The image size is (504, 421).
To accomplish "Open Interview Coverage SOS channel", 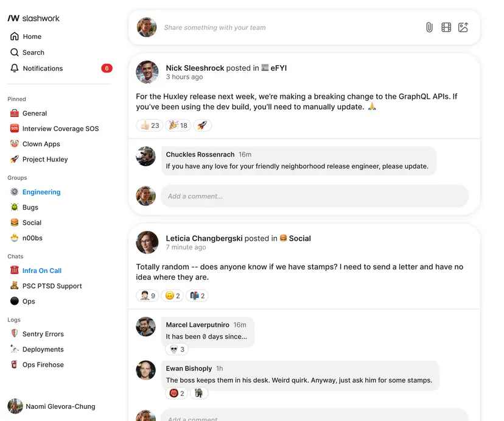I will tap(60, 129).
